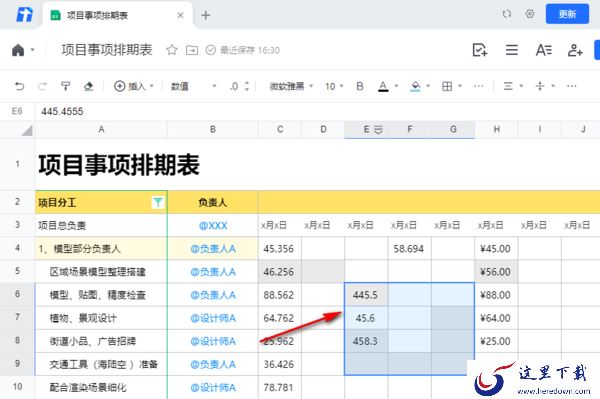600x399 pixels.
Task: Click the document name 项目事项排期表
Action: [107, 50]
